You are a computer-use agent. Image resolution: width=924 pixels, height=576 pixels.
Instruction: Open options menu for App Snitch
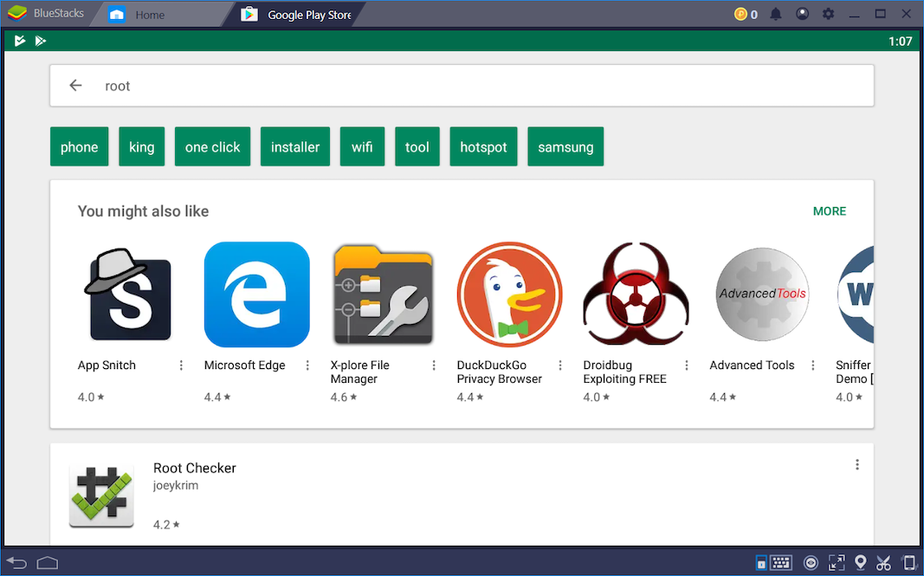click(181, 366)
